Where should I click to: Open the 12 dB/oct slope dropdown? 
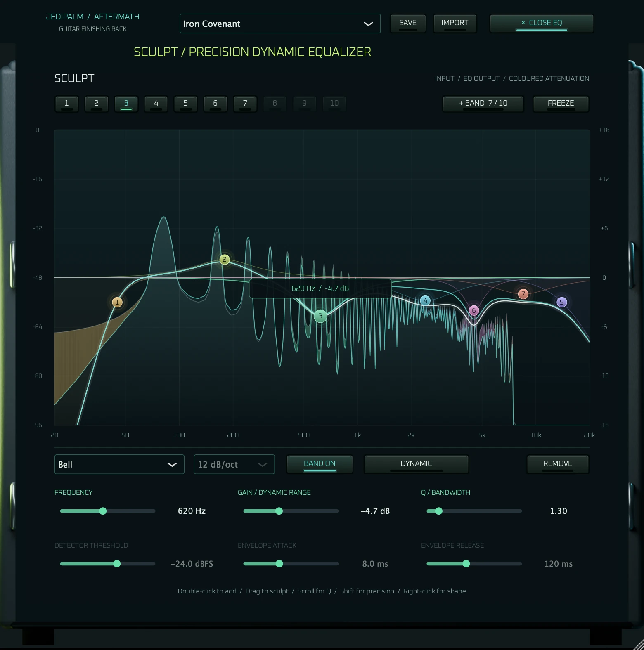(234, 464)
